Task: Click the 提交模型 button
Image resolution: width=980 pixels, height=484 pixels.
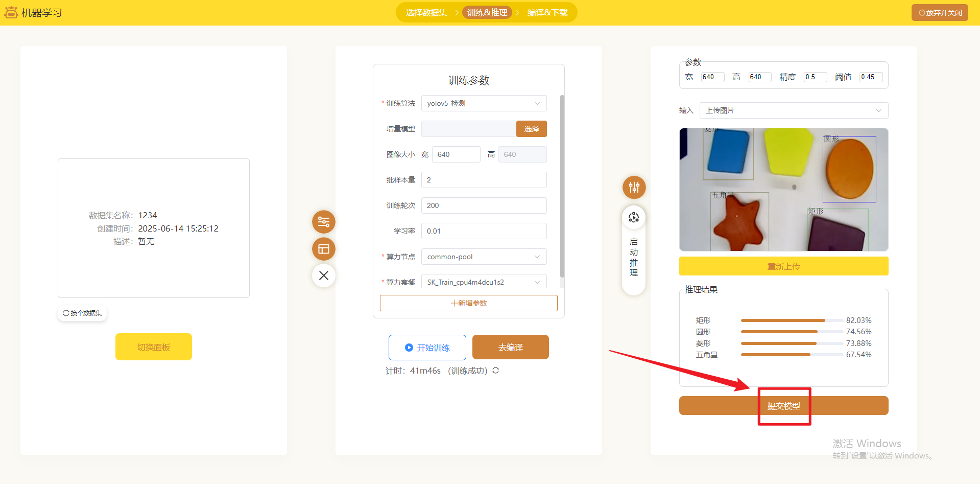Action: (783, 406)
